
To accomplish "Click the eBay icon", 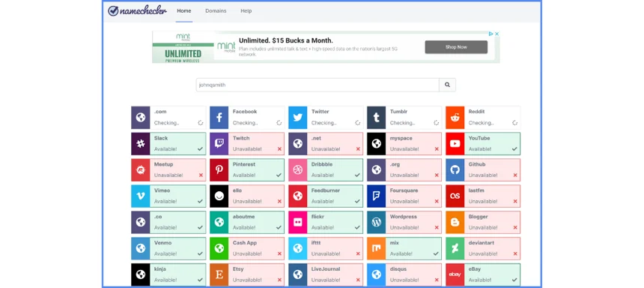I will 455,274.
